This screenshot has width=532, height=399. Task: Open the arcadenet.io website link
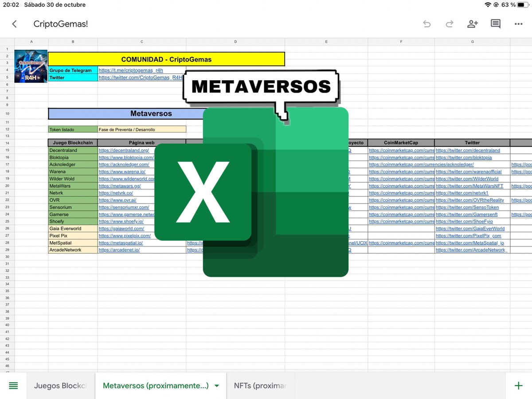point(119,250)
